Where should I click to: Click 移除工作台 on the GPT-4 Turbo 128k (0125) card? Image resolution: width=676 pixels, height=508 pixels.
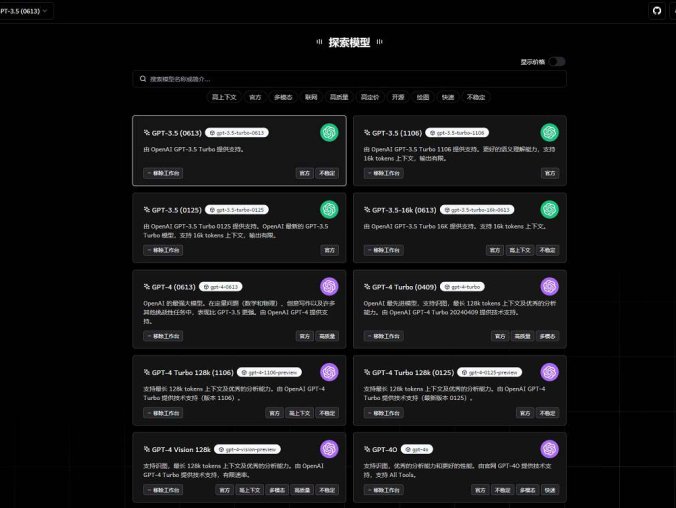pos(384,413)
